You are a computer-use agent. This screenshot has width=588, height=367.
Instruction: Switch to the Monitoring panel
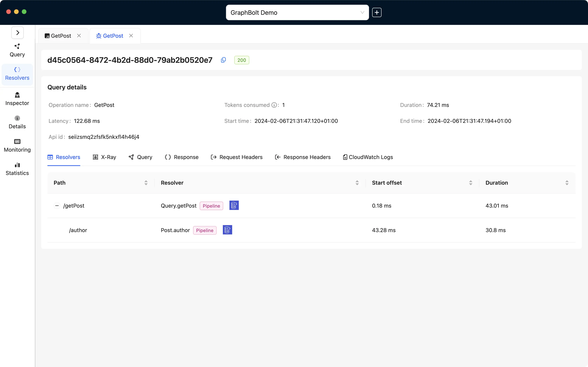pyautogui.click(x=17, y=145)
